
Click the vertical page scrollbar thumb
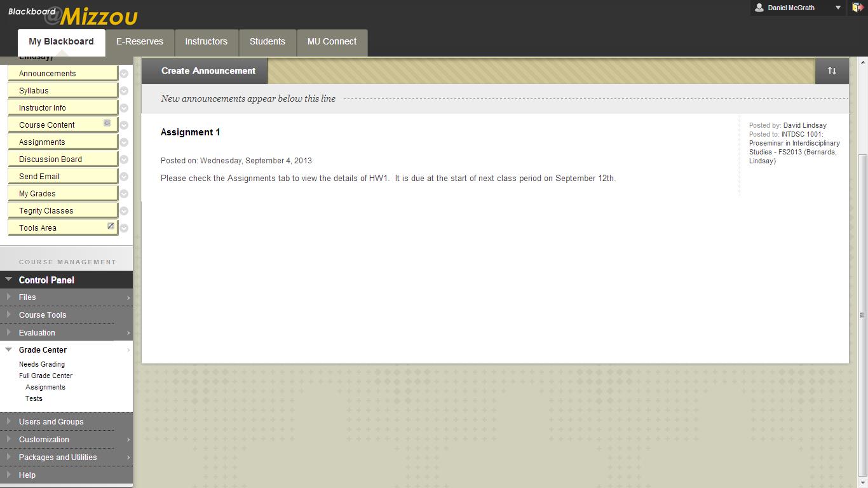click(x=862, y=315)
